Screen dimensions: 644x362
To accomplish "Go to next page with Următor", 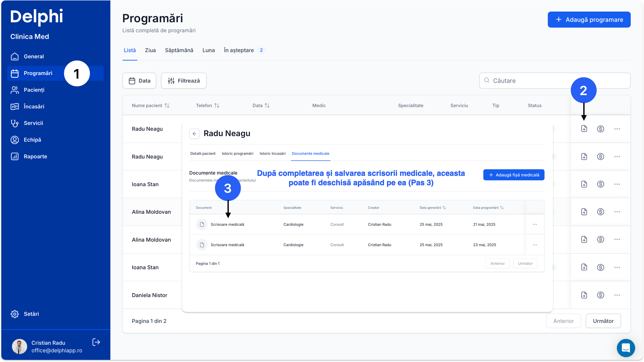I will (603, 321).
